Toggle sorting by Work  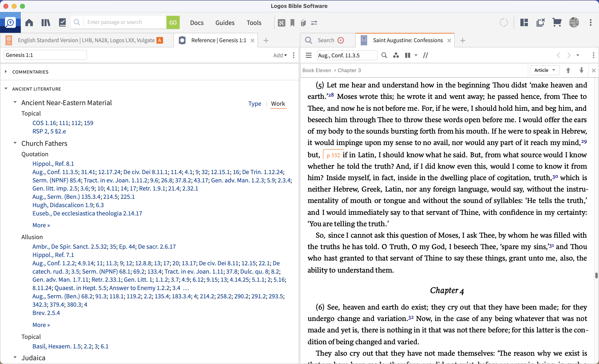pyautogui.click(x=278, y=104)
